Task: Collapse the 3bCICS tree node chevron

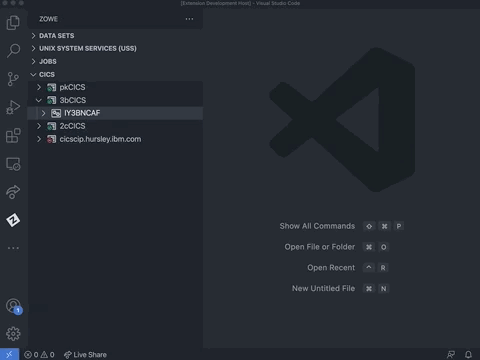Action: click(x=39, y=100)
